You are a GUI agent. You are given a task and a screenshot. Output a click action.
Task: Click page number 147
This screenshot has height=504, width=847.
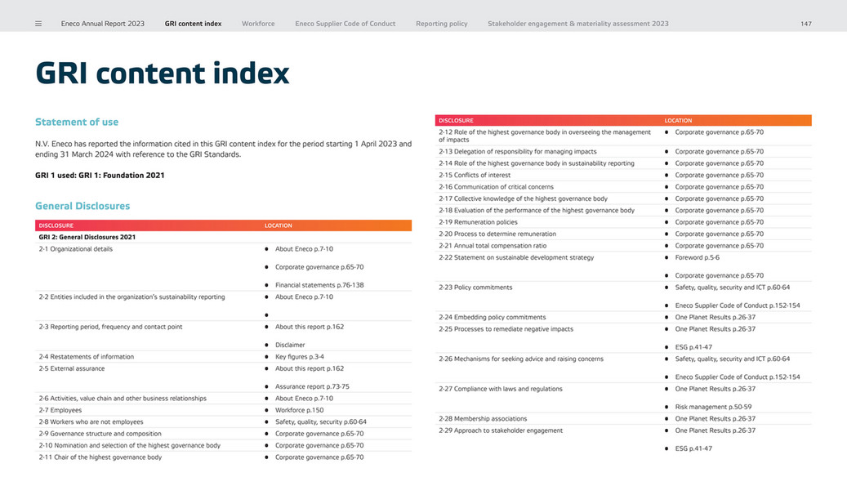pyautogui.click(x=806, y=24)
